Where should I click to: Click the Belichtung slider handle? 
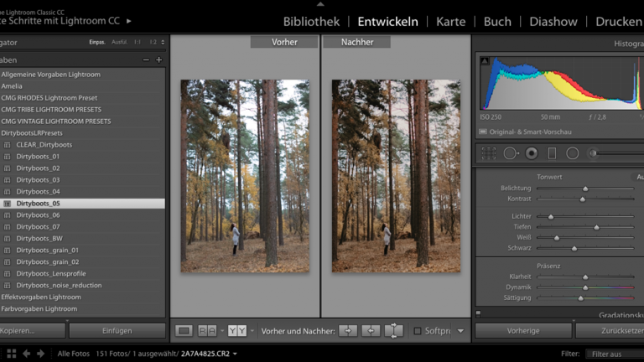tap(585, 189)
